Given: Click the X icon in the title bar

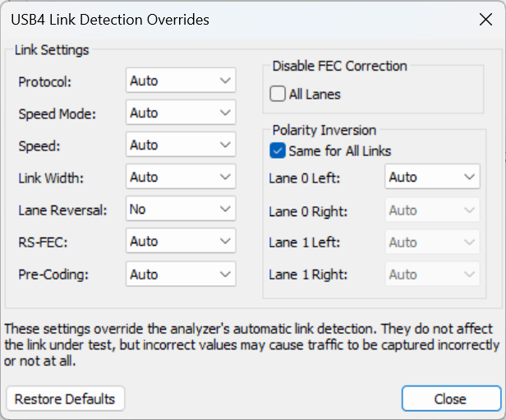Looking at the screenshot, I should pyautogui.click(x=485, y=20).
